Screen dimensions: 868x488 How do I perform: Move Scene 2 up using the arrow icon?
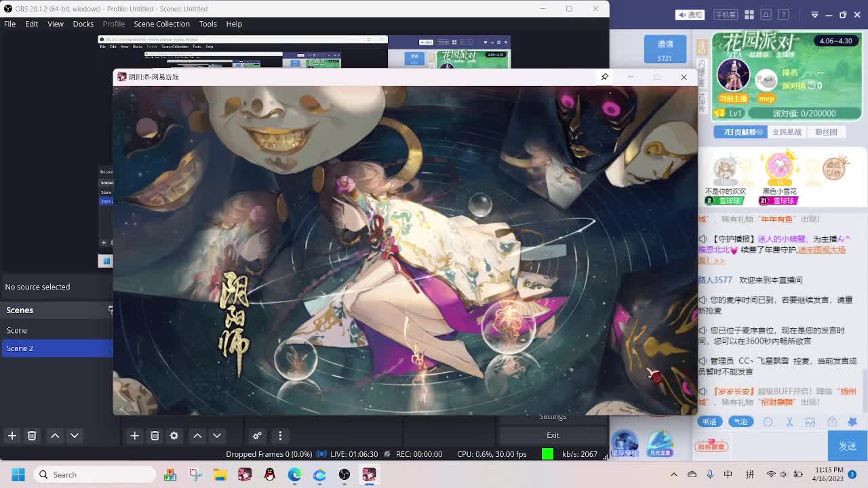click(55, 436)
